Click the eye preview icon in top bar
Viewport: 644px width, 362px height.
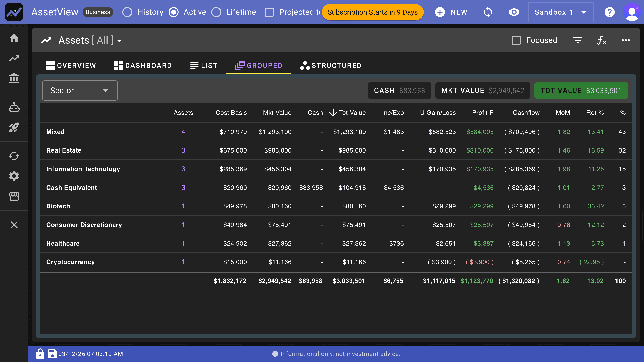coord(514,12)
